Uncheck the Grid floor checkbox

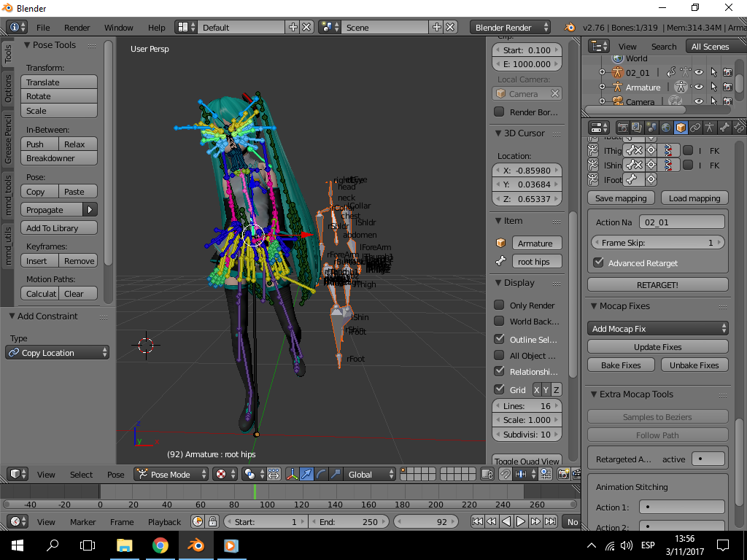click(499, 389)
